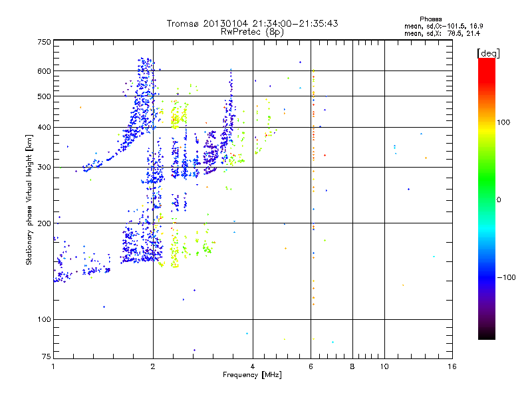Image resolution: width=532 pixels, height=399 pixels.
Task: Click the x-axis '6' tick label
Action: [x=311, y=366]
